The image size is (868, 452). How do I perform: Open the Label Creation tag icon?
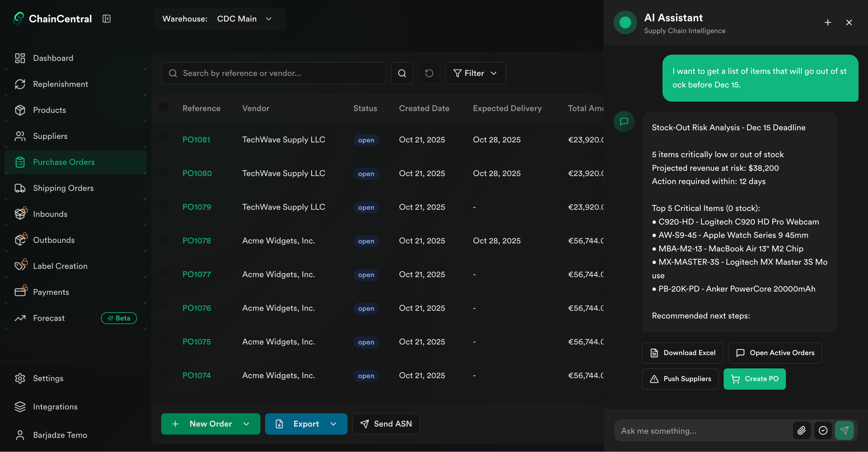(20, 266)
